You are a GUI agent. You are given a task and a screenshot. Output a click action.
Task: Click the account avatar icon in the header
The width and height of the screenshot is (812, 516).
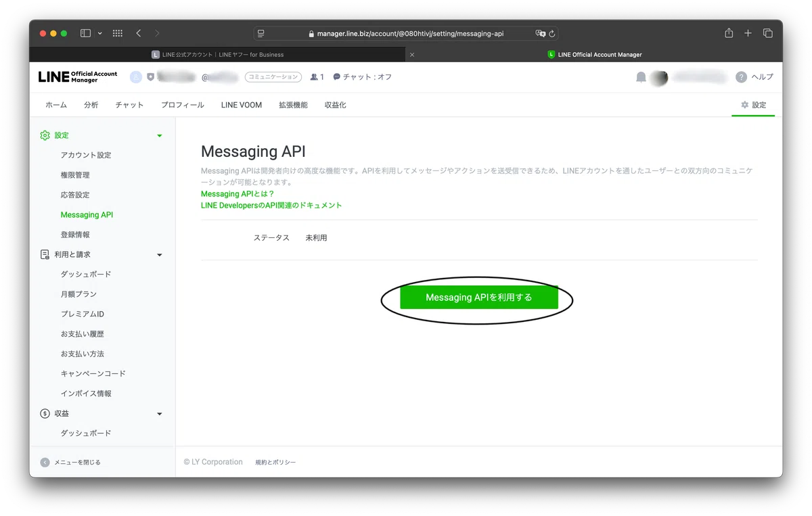[136, 77]
